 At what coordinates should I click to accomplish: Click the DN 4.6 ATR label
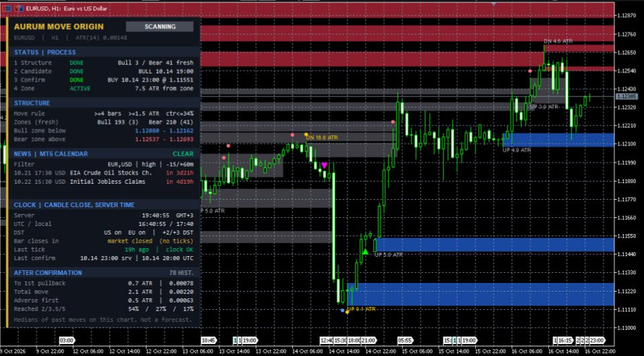(557, 42)
